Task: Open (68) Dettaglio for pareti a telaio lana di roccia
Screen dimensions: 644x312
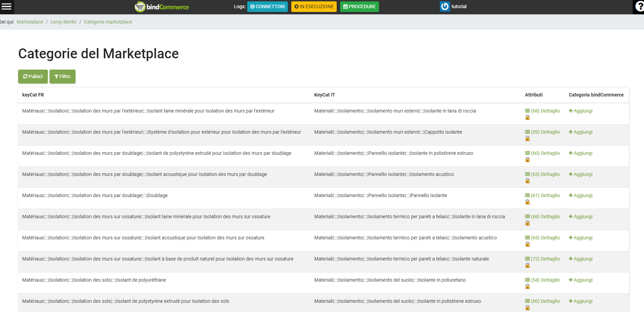Action: coord(542,217)
